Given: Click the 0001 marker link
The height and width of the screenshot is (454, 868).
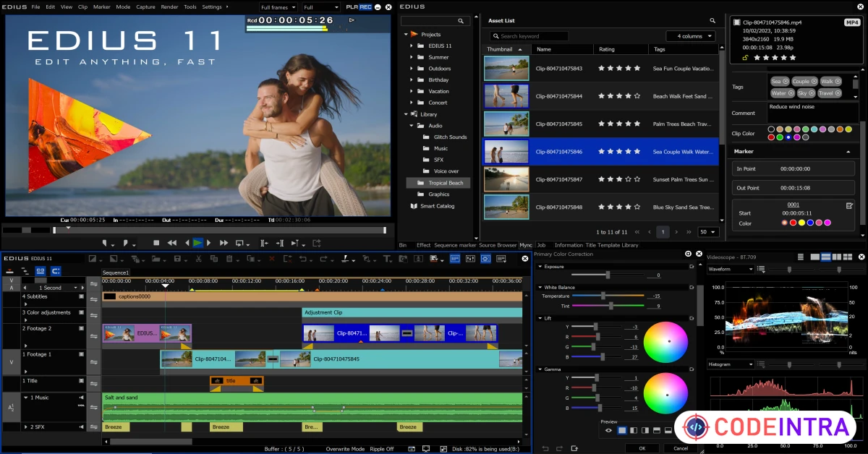Looking at the screenshot, I should pyautogui.click(x=793, y=205).
